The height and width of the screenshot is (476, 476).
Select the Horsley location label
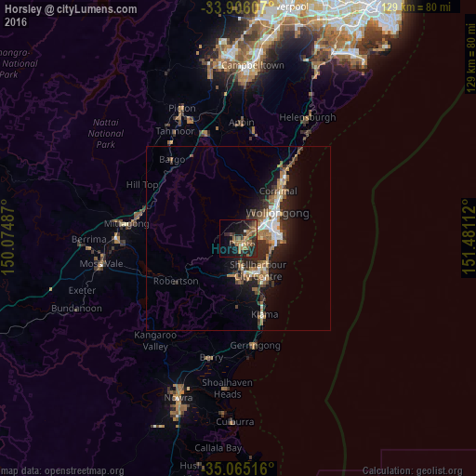coord(233,249)
